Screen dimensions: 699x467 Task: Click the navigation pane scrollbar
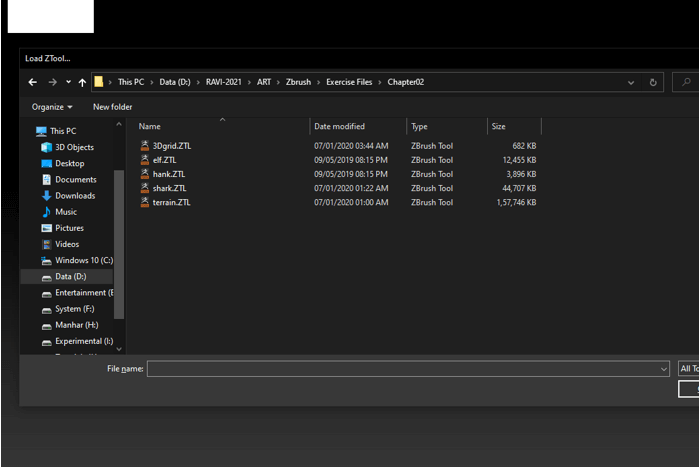119,244
